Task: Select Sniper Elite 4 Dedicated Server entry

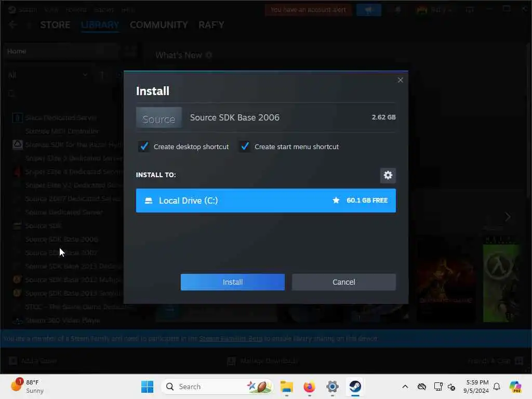Action: [x=74, y=171]
